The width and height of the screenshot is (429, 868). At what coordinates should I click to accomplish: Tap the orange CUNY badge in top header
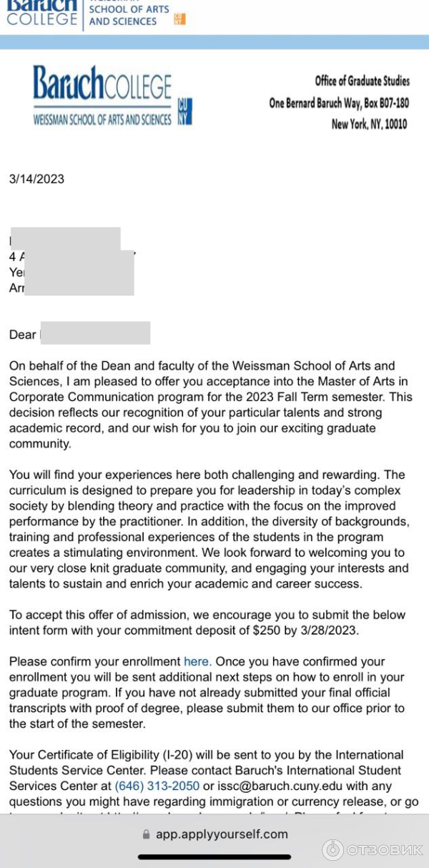point(179,19)
